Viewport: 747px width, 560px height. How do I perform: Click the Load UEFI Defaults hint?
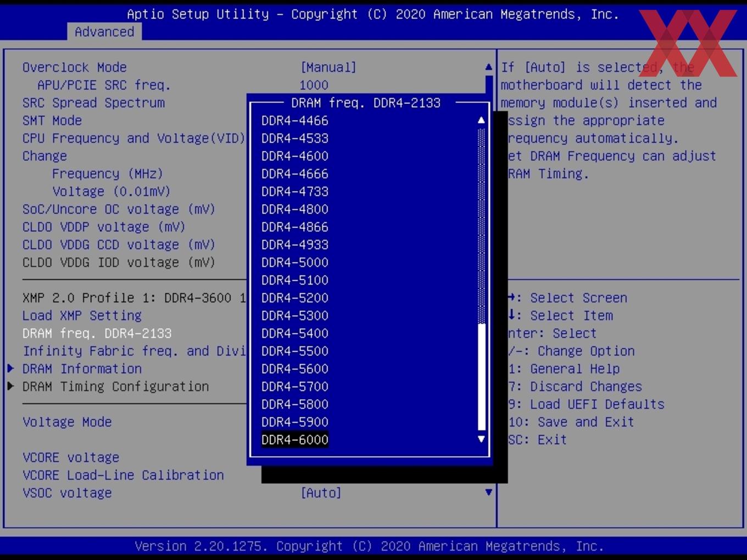pos(586,405)
